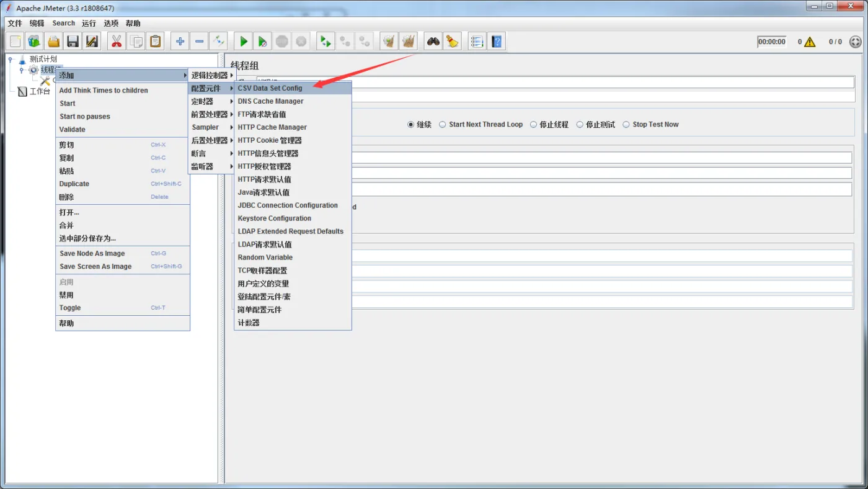Image resolution: width=868 pixels, height=489 pixels.
Task: Click the broom Reset Search icon
Action: [x=453, y=42]
